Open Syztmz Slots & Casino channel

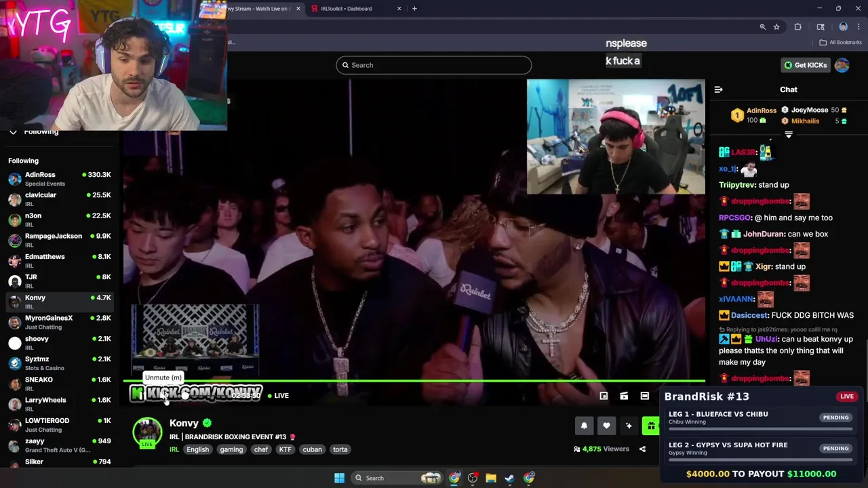pyautogui.click(x=60, y=363)
